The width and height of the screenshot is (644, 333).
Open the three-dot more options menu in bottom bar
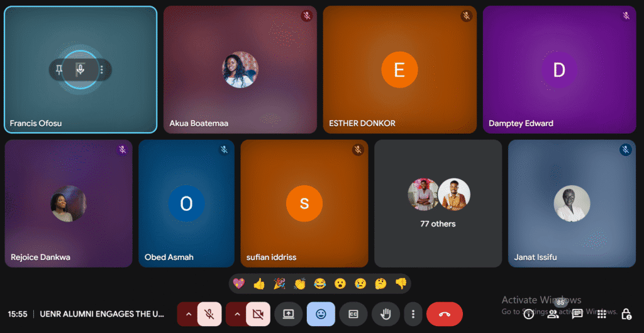413,313
